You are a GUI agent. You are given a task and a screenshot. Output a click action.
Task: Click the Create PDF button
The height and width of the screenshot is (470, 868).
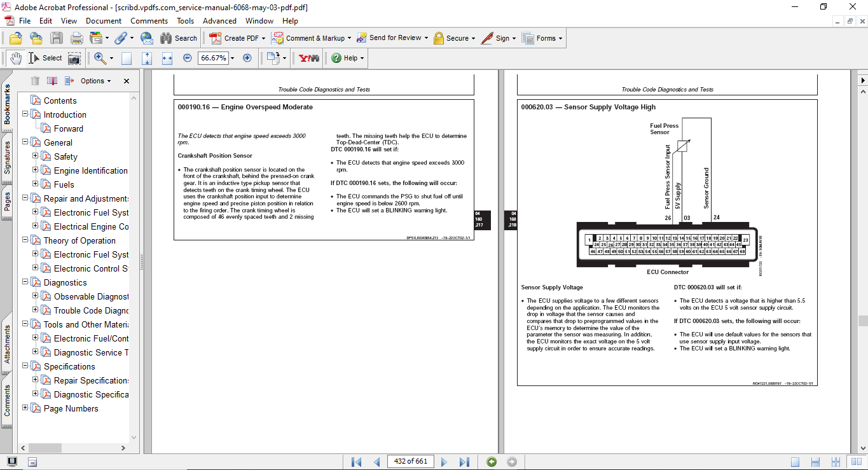[x=235, y=38]
